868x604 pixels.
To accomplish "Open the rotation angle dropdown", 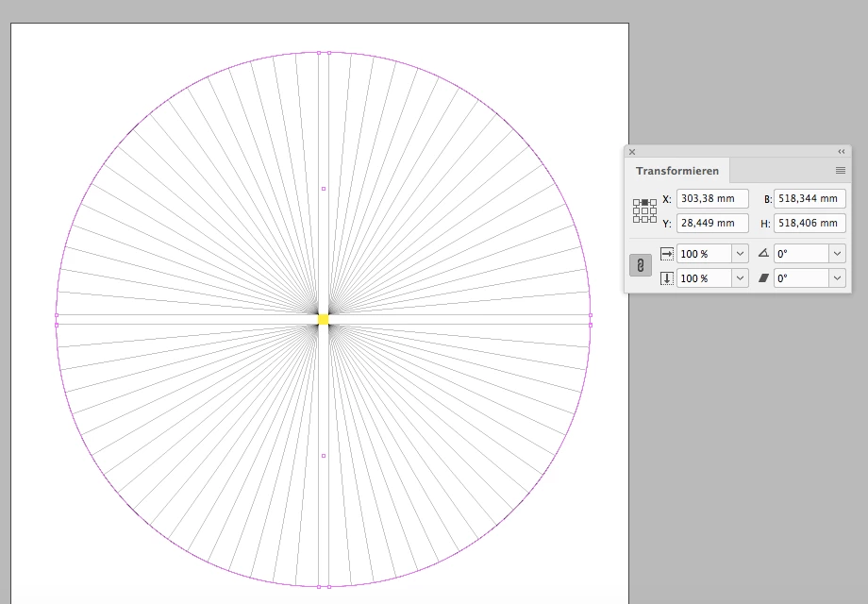I will point(837,254).
